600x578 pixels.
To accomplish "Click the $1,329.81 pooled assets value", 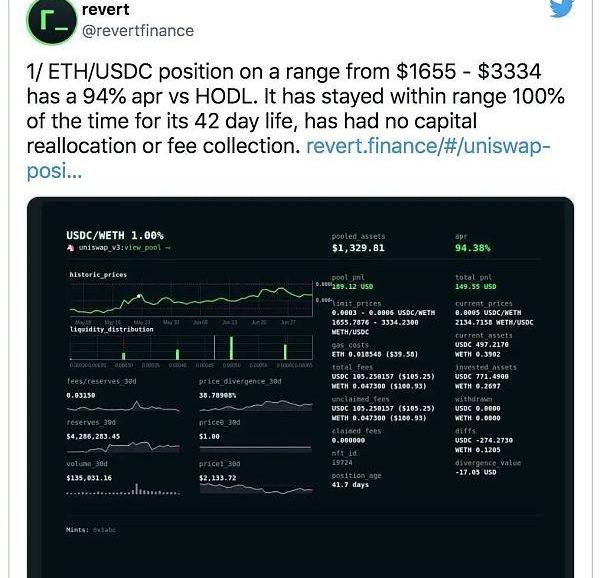I will coord(357,248).
